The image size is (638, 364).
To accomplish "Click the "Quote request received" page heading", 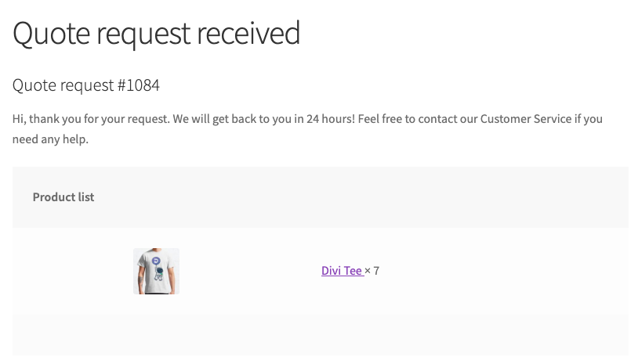I will pyautogui.click(x=156, y=34).
